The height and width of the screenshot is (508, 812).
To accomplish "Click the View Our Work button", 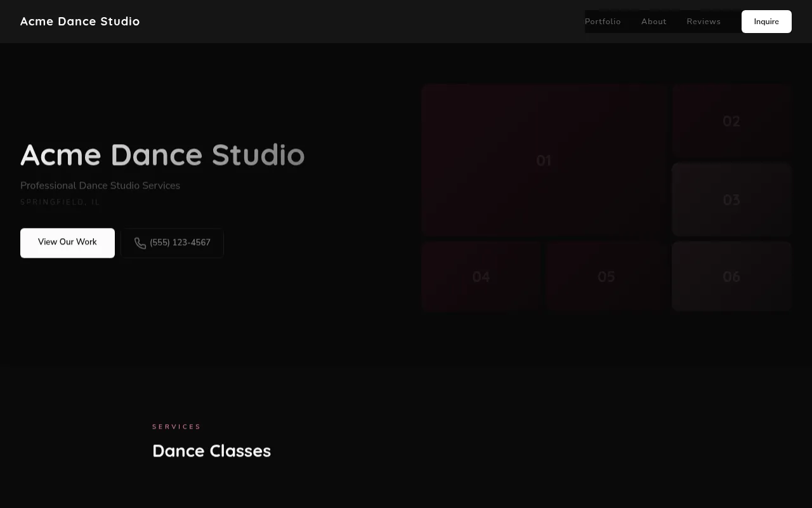I will click(67, 243).
